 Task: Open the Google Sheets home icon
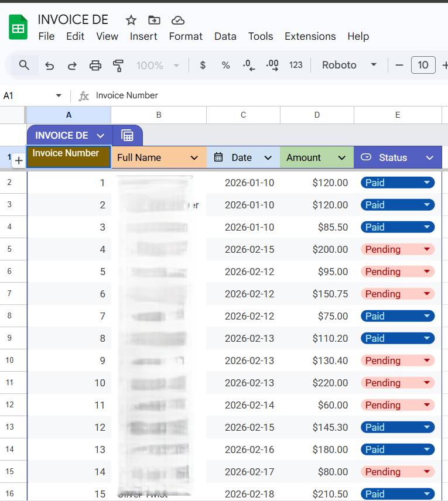click(x=18, y=27)
